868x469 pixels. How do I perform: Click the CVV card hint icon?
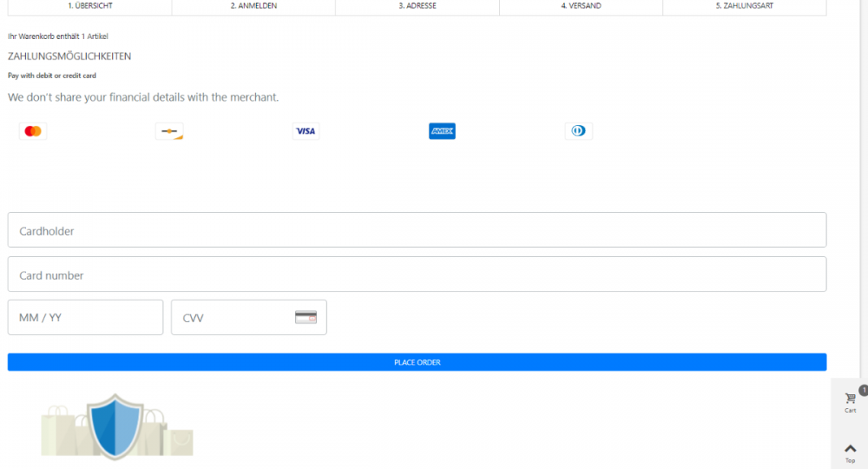point(306,317)
